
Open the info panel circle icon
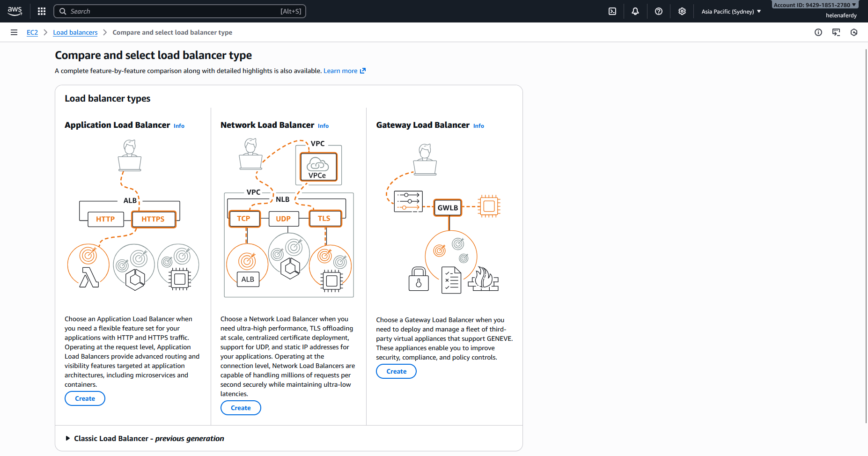818,32
